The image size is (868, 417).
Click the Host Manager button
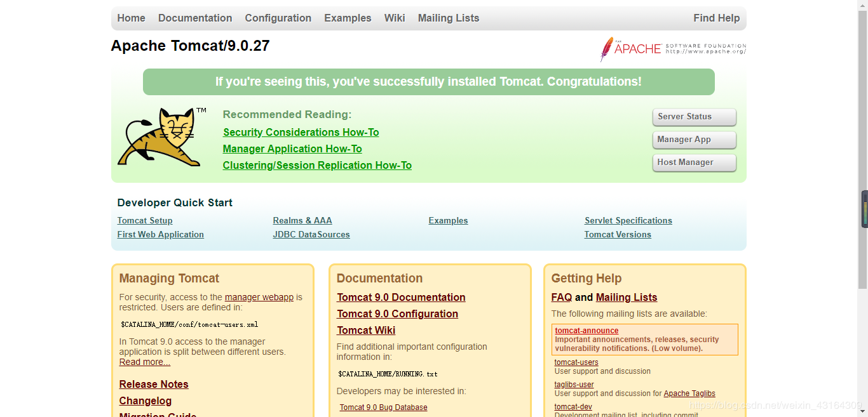(x=694, y=162)
